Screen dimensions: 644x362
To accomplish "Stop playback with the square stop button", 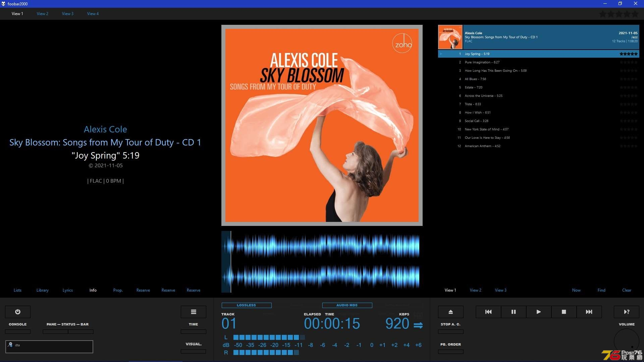I will 564,312.
